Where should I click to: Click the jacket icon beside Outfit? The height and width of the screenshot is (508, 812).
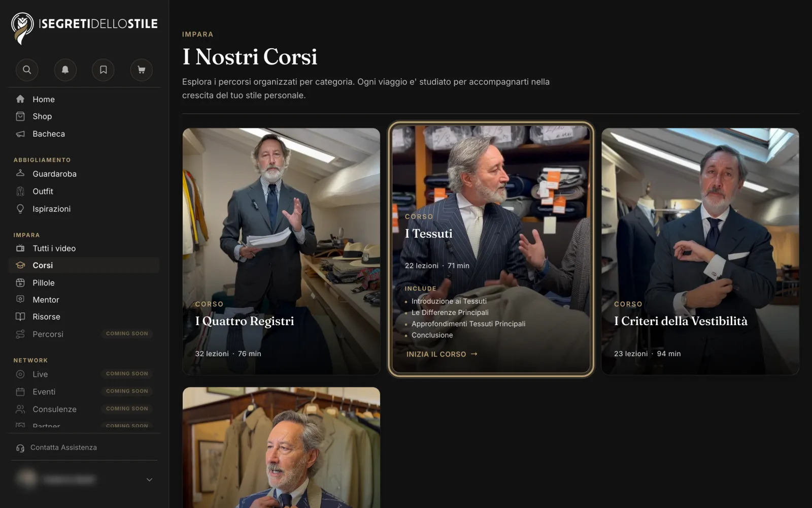click(x=20, y=191)
